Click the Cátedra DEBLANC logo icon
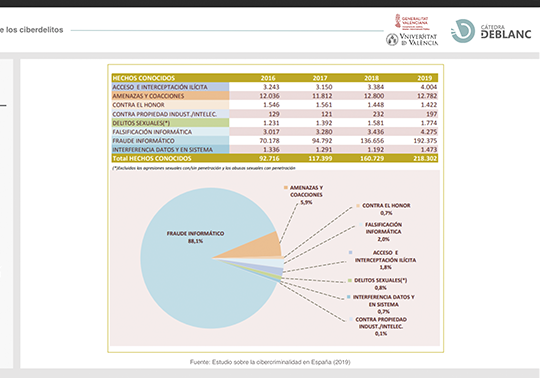The height and width of the screenshot is (378, 540). (463, 31)
